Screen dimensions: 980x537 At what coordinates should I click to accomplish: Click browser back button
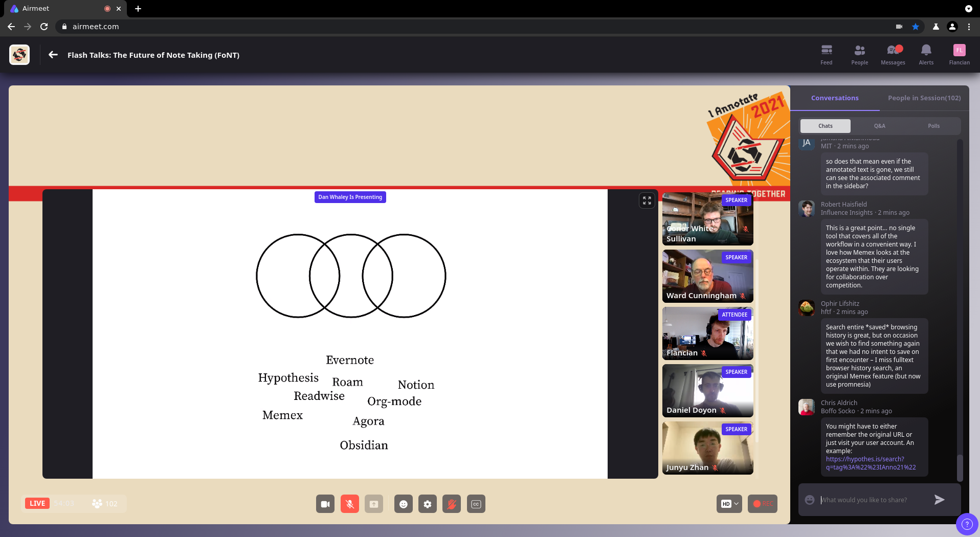pyautogui.click(x=11, y=27)
